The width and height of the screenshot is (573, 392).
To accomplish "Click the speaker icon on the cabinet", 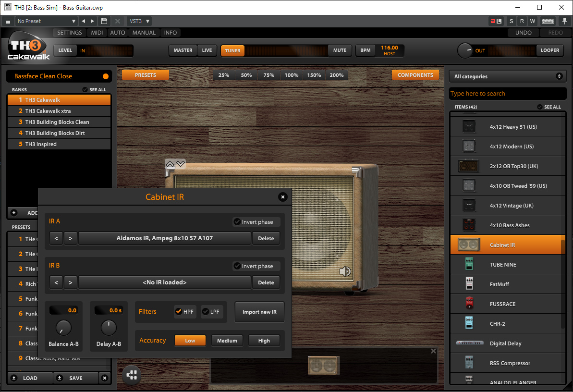I will pyautogui.click(x=345, y=271).
